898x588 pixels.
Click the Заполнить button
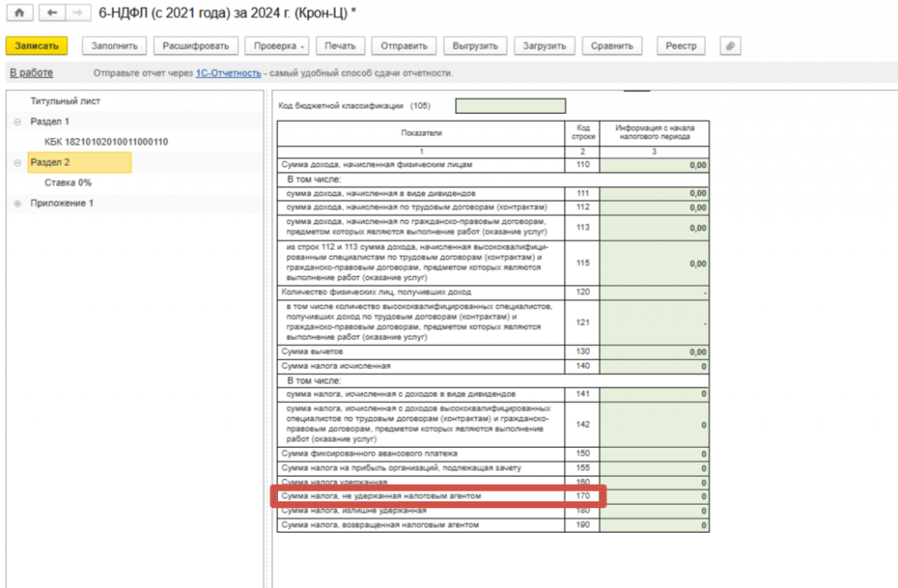(x=115, y=46)
